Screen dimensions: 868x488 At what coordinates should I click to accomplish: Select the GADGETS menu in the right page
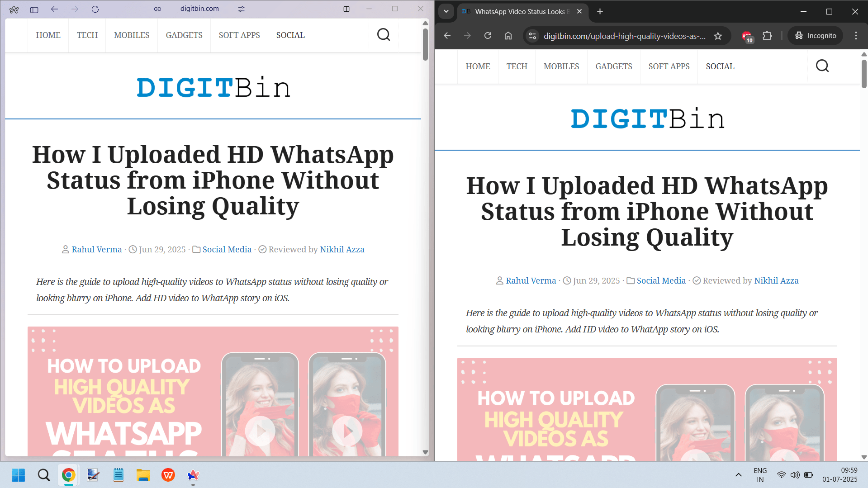(x=613, y=66)
